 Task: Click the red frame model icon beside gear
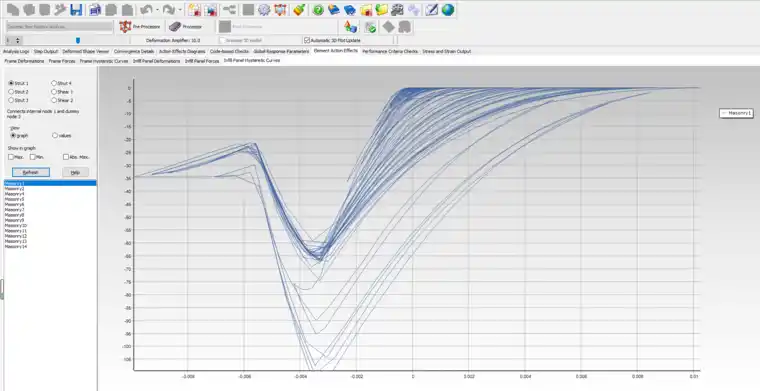pos(280,9)
